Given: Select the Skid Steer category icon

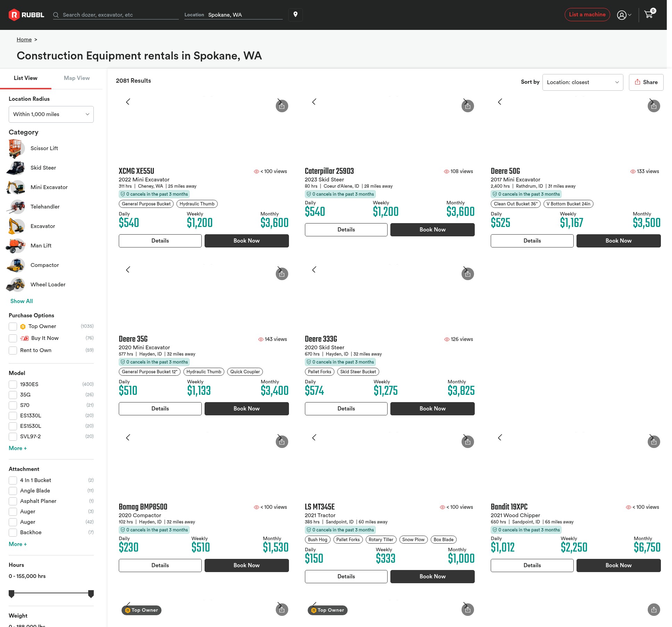Looking at the screenshot, I should pos(16,168).
